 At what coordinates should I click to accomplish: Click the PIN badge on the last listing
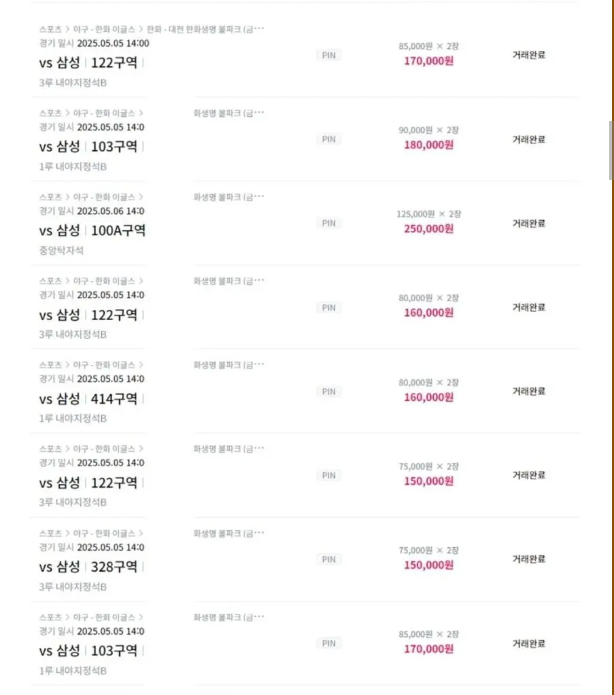[x=329, y=644]
